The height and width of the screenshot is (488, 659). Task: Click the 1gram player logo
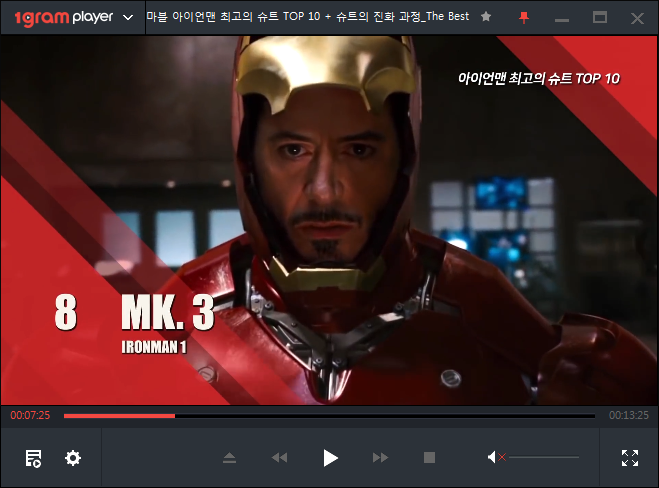pyautogui.click(x=63, y=18)
